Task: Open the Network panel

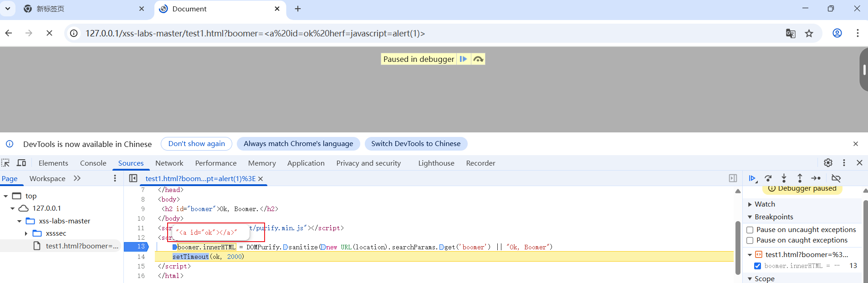Action: (169, 163)
